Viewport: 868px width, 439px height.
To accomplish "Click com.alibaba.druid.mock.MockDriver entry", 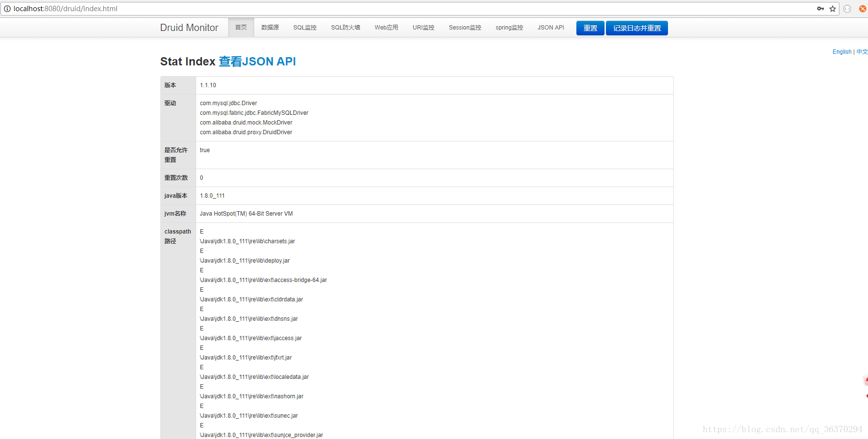I will point(246,123).
